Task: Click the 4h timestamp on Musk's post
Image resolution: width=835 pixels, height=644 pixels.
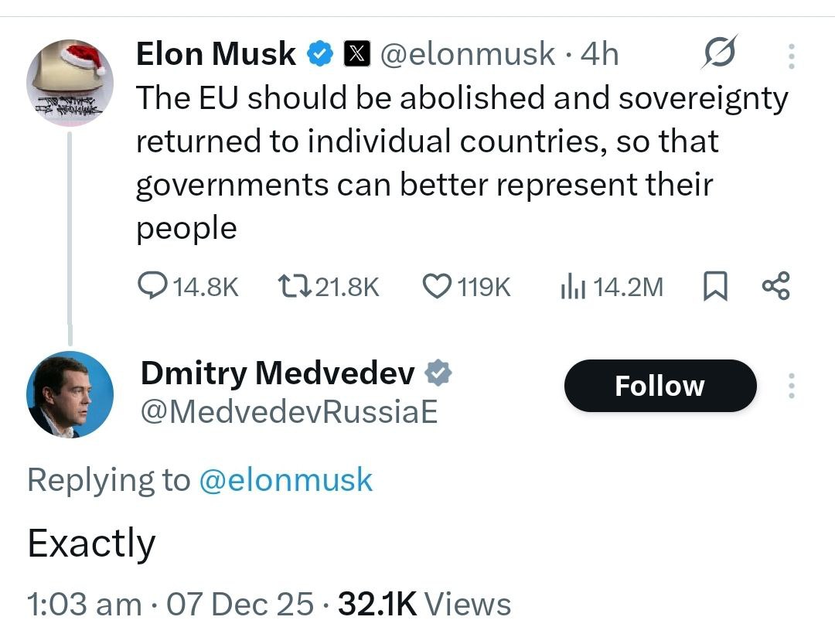Action: [x=599, y=54]
